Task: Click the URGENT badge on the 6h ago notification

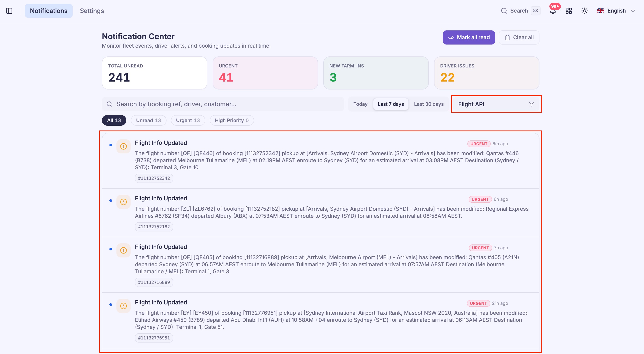Action: click(480, 199)
